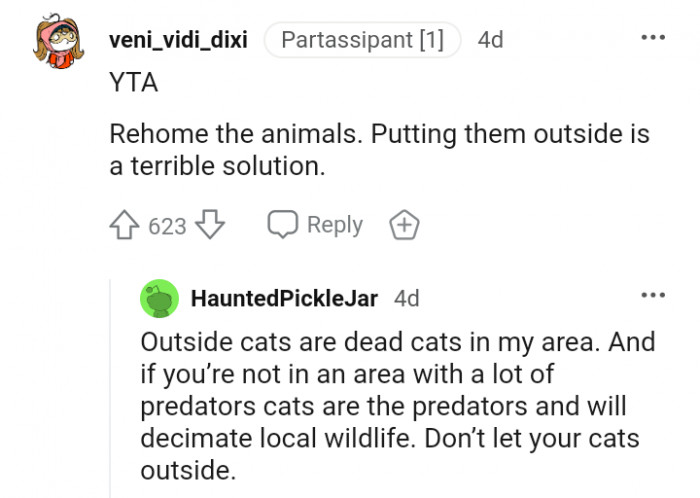Viewport: 700px width, 498px height.
Task: Click the 4d timestamp beside HauntedPickleJar
Action: (407, 298)
